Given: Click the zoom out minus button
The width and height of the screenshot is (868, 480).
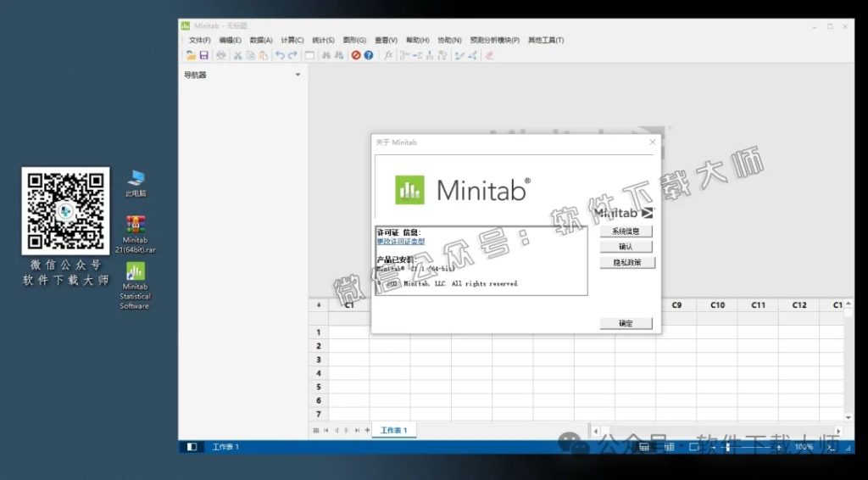Looking at the screenshot, I should tap(714, 447).
